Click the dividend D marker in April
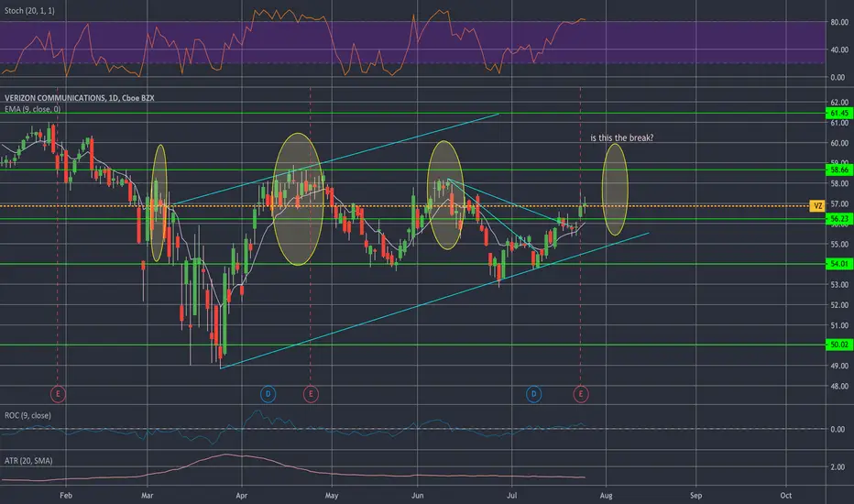This screenshot has height=504, width=854. coord(268,394)
